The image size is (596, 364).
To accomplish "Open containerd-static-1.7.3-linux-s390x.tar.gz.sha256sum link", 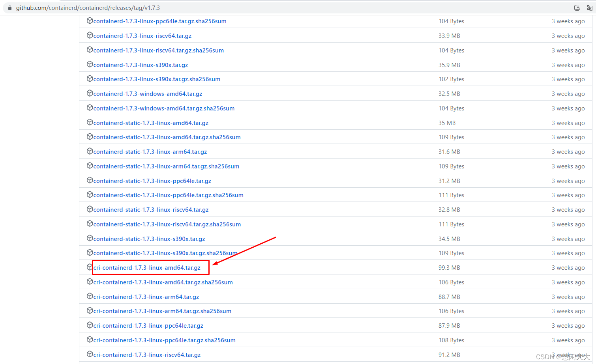I will pos(165,253).
